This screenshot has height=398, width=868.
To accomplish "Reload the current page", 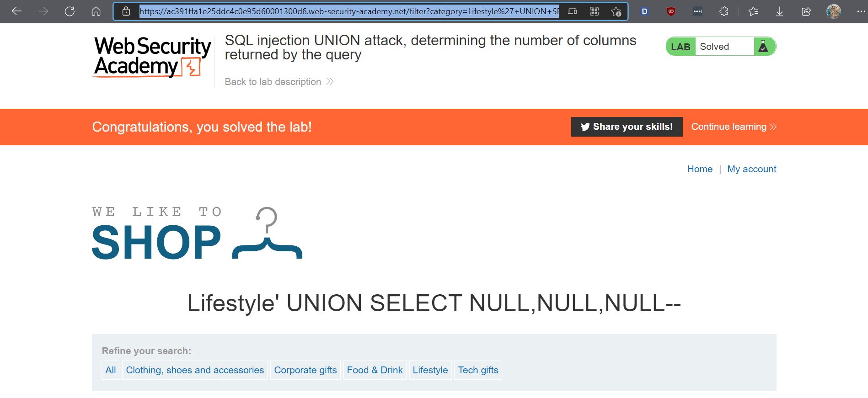I will click(70, 11).
